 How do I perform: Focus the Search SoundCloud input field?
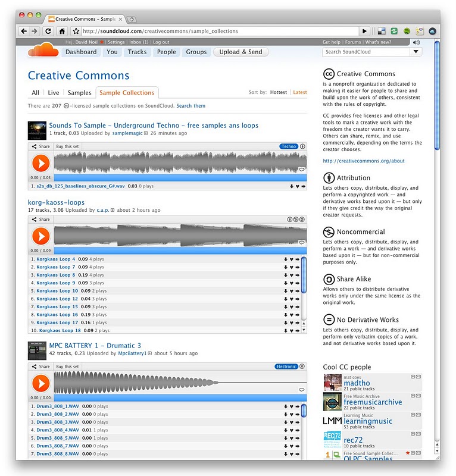pos(366,52)
